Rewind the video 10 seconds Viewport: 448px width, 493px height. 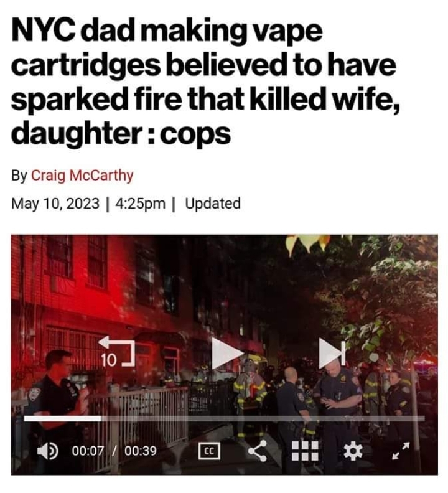pos(116,351)
